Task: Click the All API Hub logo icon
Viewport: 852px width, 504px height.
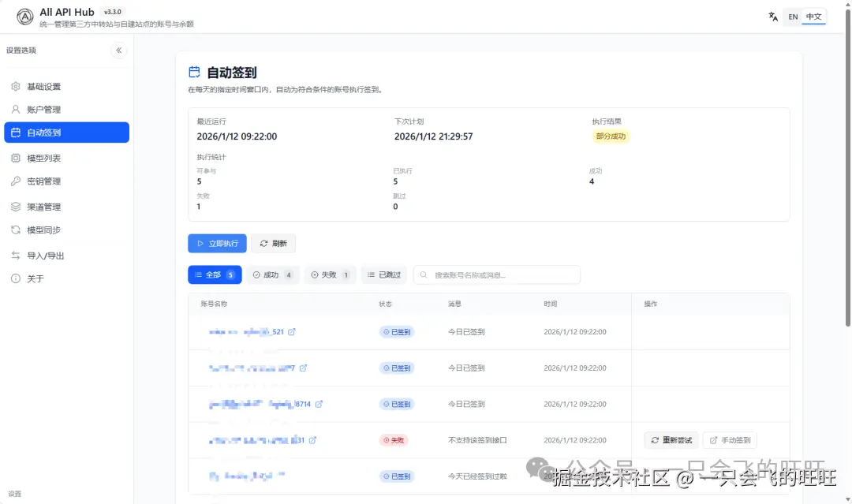Action: [24, 17]
